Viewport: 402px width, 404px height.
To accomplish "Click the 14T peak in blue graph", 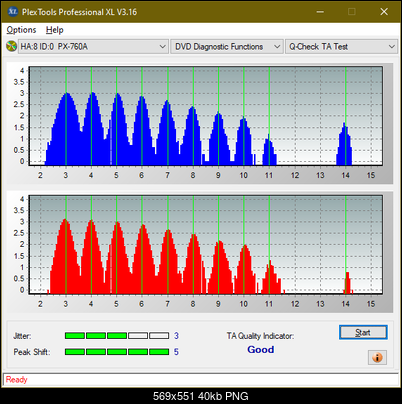I will (345, 145).
